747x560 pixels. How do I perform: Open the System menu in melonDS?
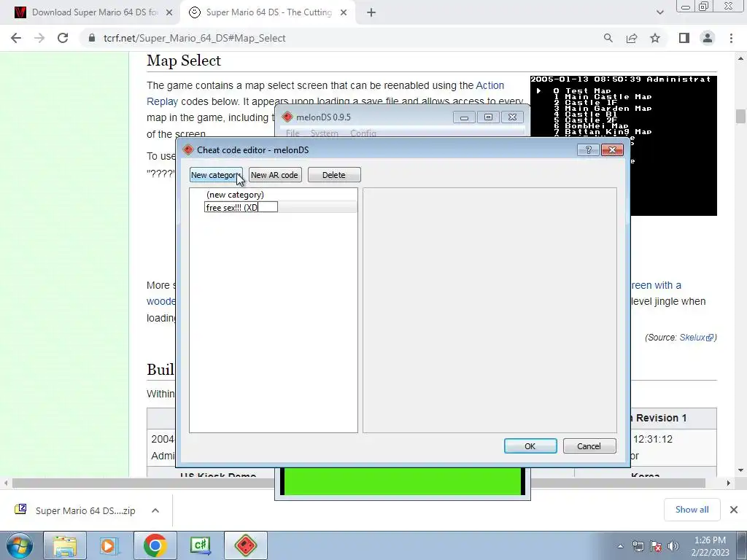pyautogui.click(x=325, y=133)
